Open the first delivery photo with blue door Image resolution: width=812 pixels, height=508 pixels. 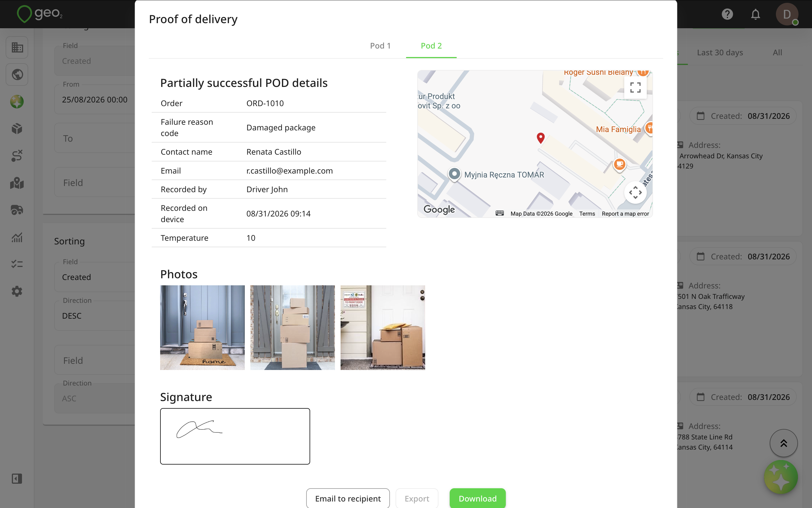pos(202,328)
